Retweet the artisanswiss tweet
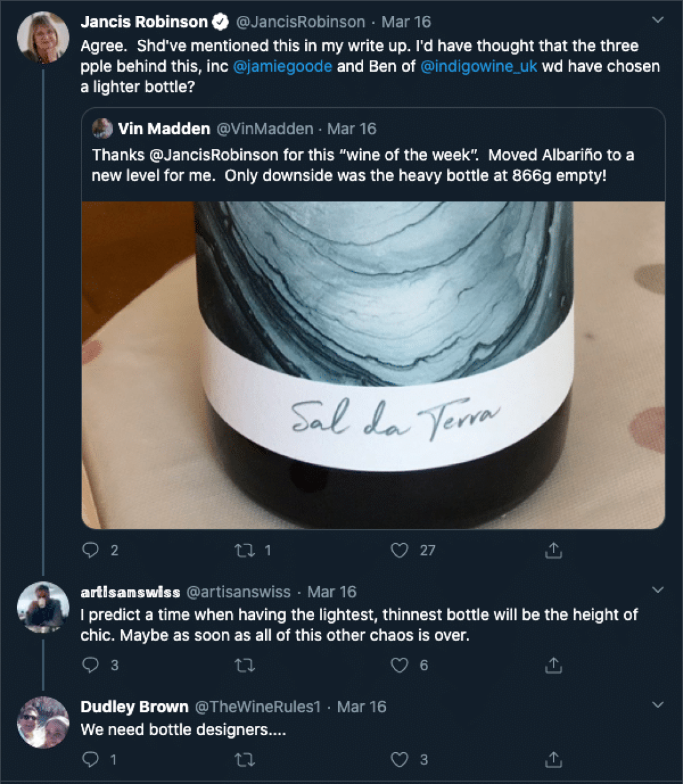683x784 pixels. pos(245,665)
